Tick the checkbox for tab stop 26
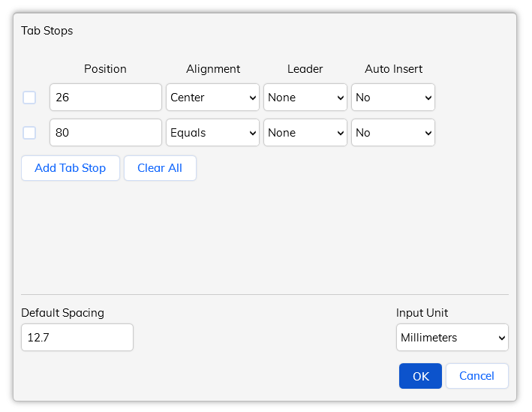This screenshot has height=412, width=532. (29, 98)
